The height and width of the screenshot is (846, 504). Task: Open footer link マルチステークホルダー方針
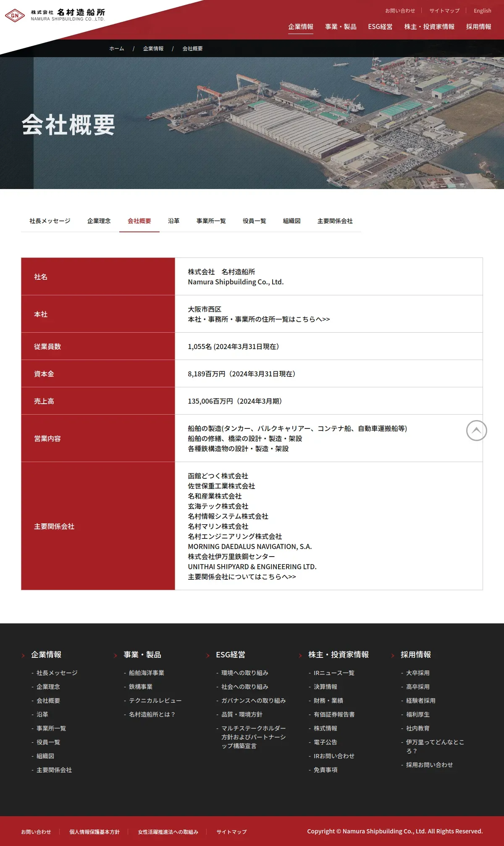[x=254, y=737]
